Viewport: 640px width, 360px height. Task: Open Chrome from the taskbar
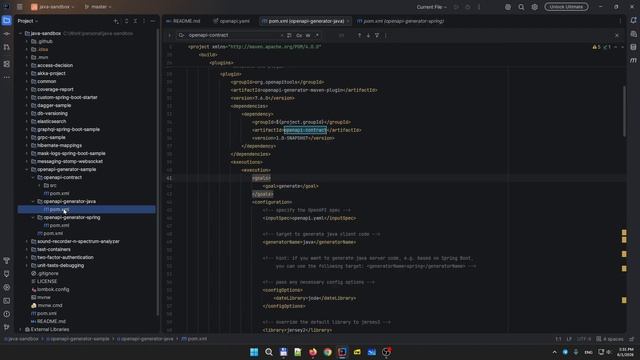click(327, 352)
